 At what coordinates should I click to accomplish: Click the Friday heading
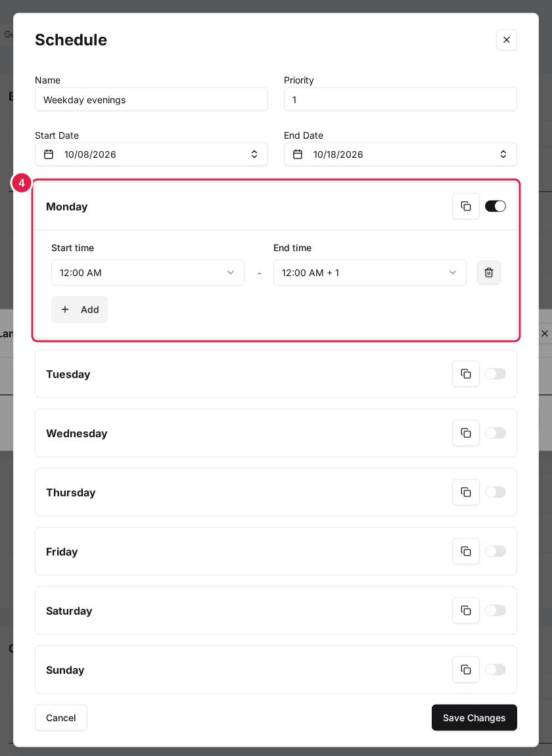coord(62,552)
